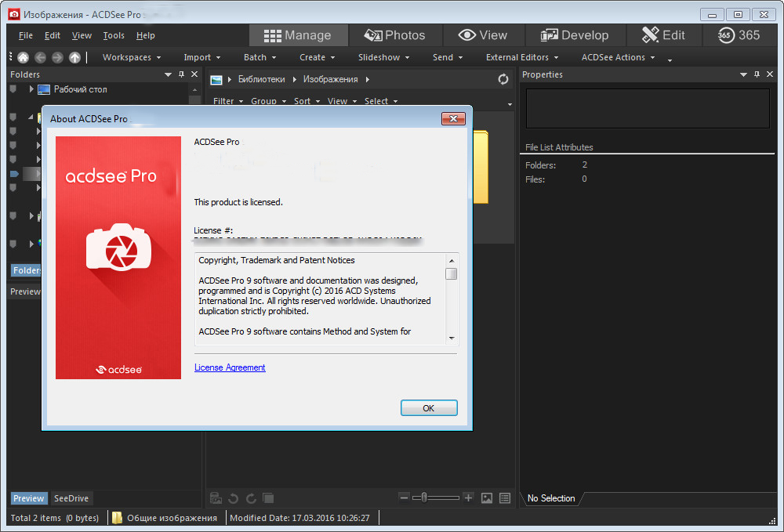Screen dimensions: 784x532
Task: Click the scrollbar thumb in the copyright notices box
Action: pyautogui.click(x=451, y=273)
